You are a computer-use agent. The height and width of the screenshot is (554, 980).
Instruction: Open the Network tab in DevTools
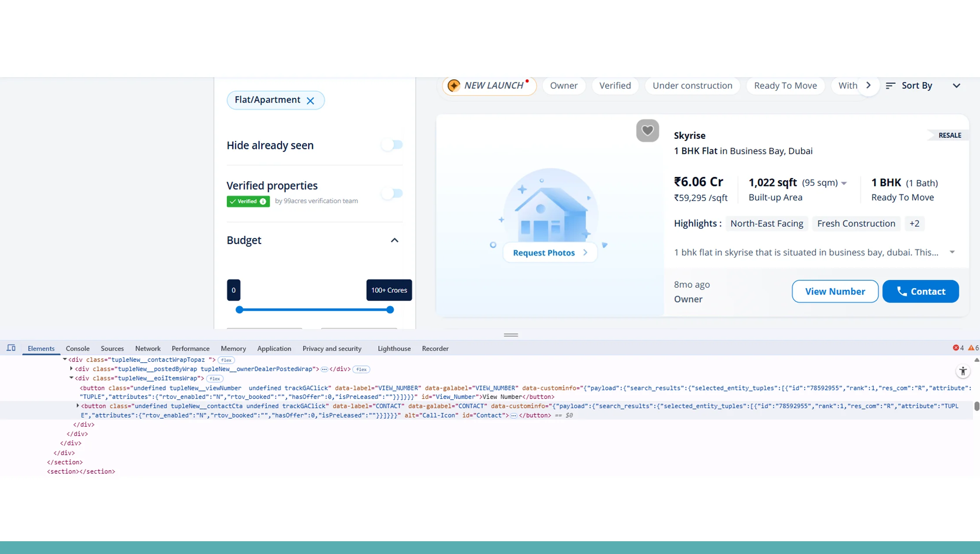pyautogui.click(x=148, y=348)
